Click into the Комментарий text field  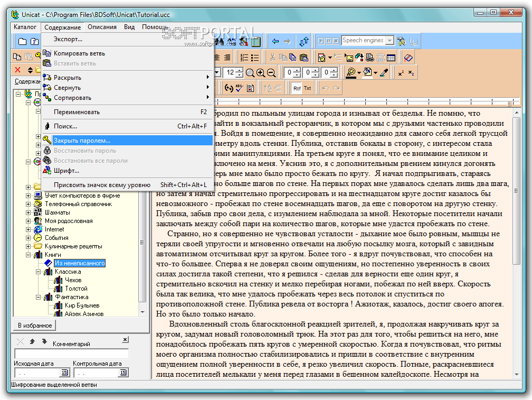click(x=72, y=354)
